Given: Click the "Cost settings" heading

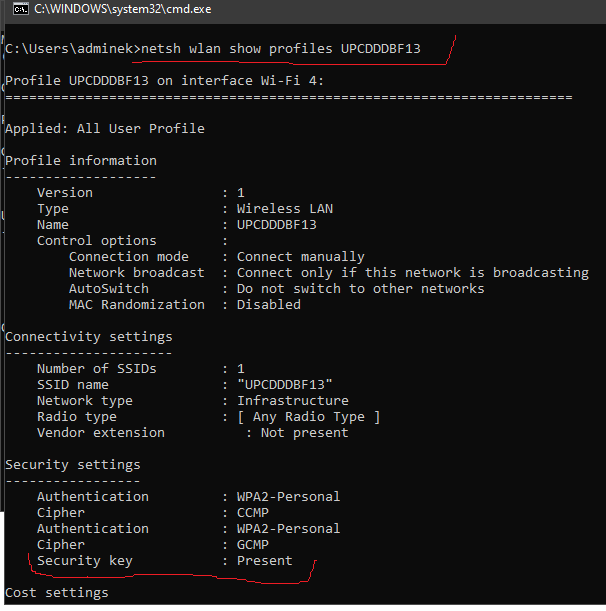Looking at the screenshot, I should click(x=57, y=593).
